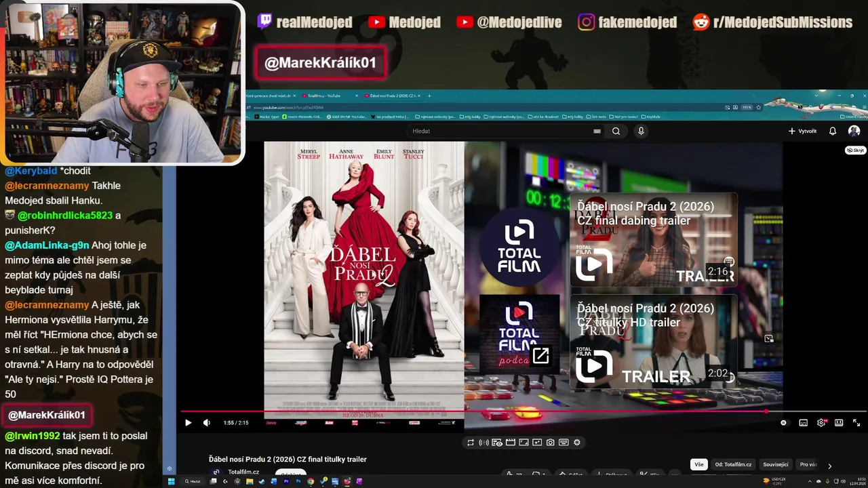Click the expand-frame icon in extension toolbar
The image size is (868, 488).
point(524,443)
